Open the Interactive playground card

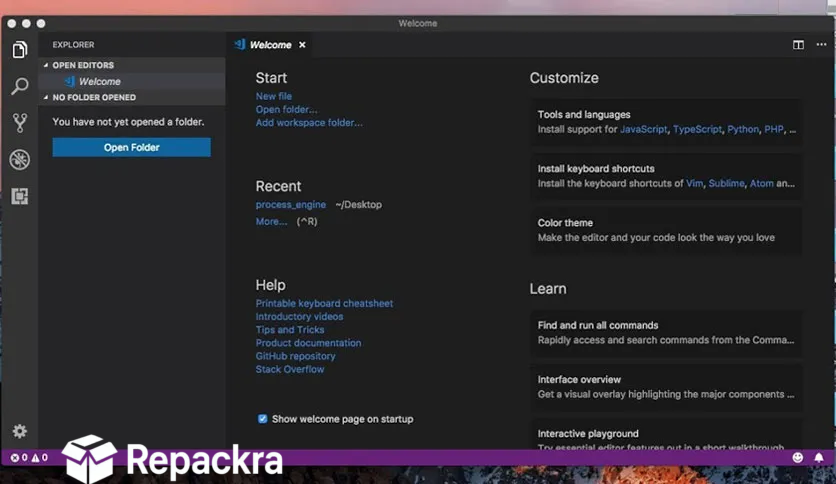666,435
